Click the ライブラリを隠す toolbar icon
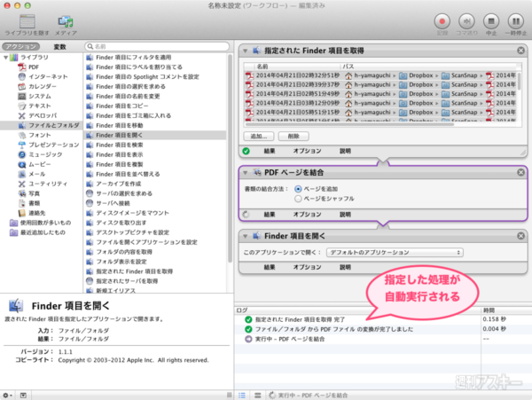 click(x=27, y=21)
